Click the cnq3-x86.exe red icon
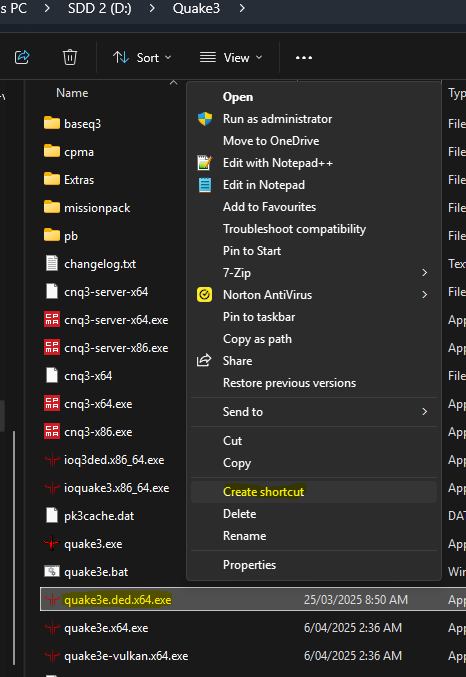Screen dimensions: 466x677 coord(52,432)
